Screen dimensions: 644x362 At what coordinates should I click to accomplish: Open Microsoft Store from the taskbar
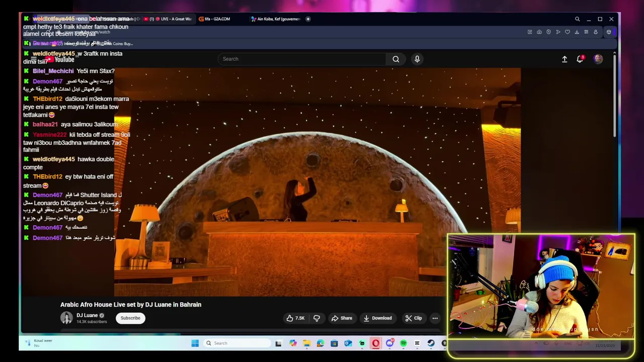(334, 343)
